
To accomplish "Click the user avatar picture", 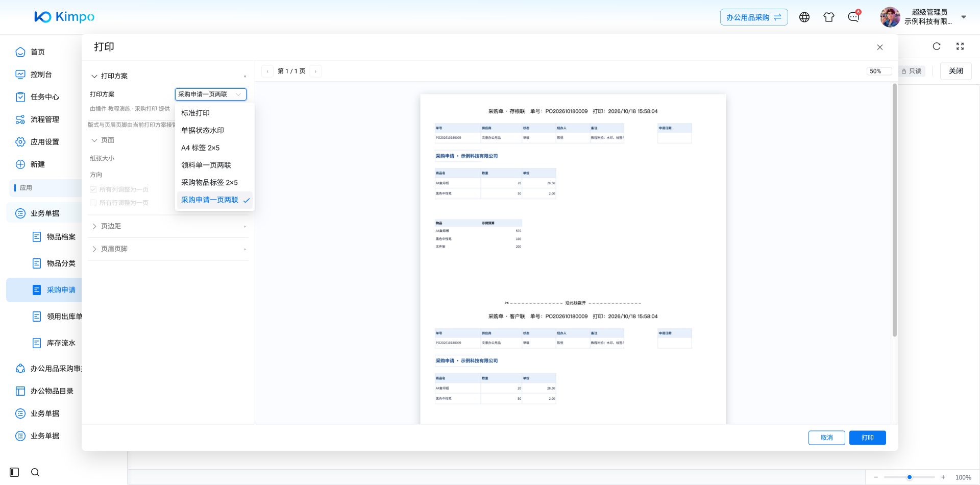I will [x=890, y=17].
